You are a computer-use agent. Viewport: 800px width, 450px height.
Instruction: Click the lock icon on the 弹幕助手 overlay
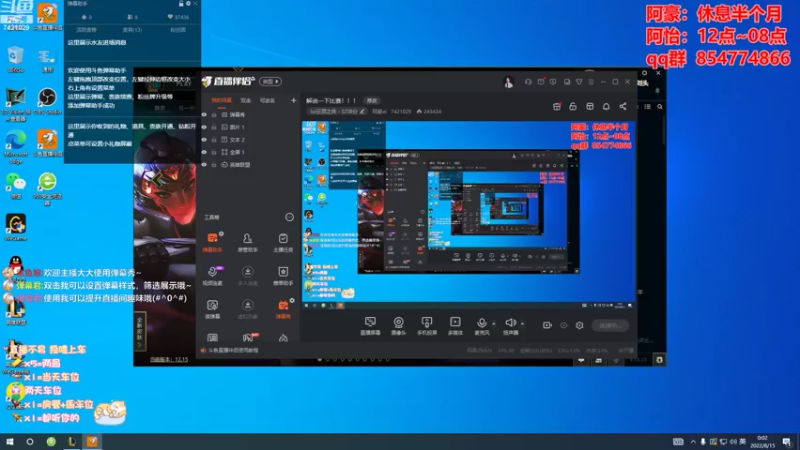(181, 4)
